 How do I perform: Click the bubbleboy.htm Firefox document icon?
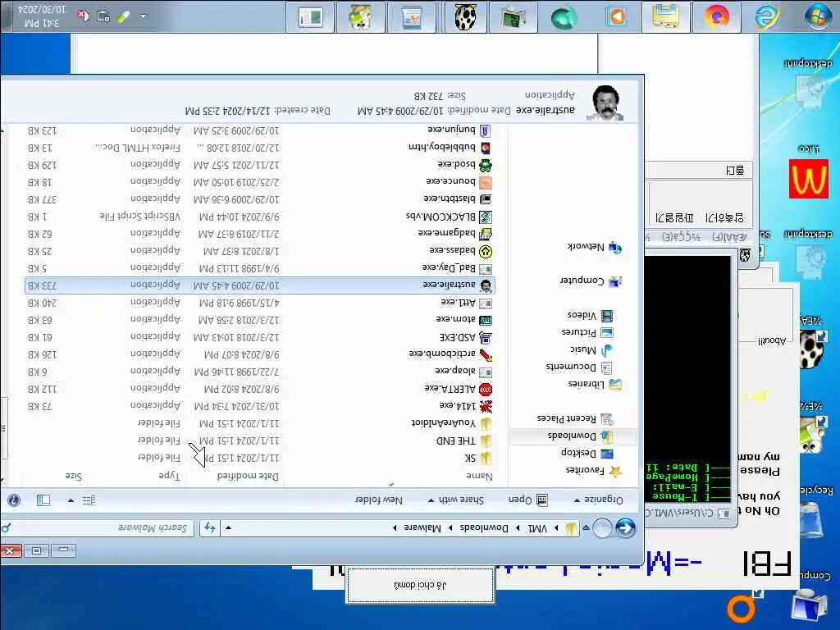click(486, 148)
